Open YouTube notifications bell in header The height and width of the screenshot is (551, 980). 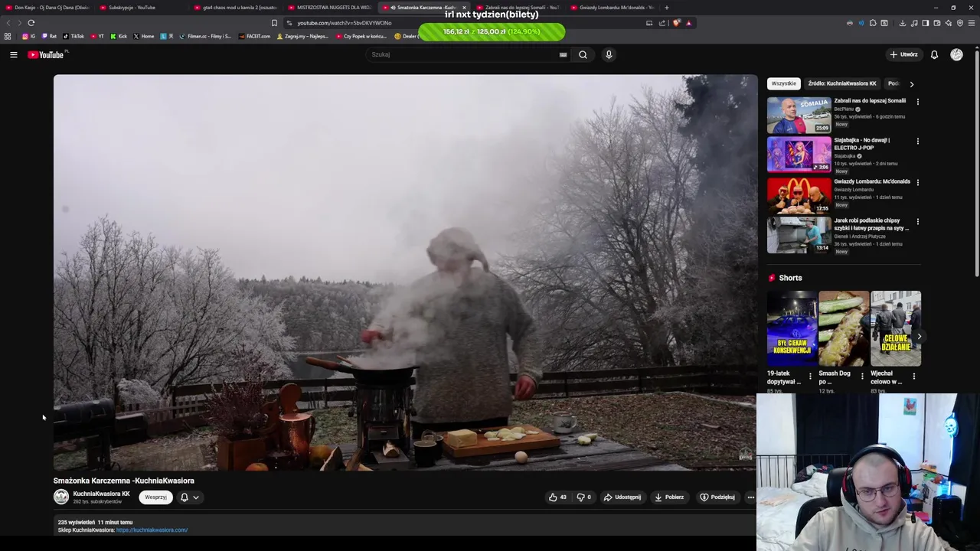pyautogui.click(x=934, y=54)
